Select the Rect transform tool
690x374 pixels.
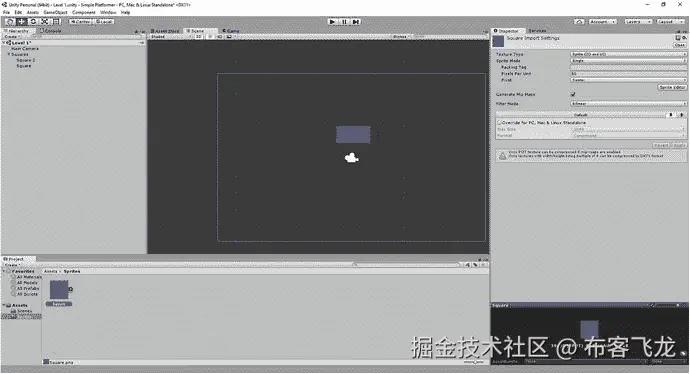pos(56,21)
